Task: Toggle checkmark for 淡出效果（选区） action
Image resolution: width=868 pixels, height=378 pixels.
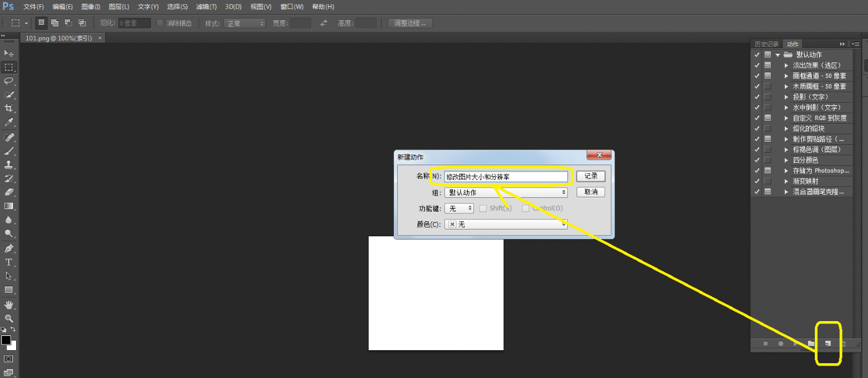Action: click(x=757, y=65)
